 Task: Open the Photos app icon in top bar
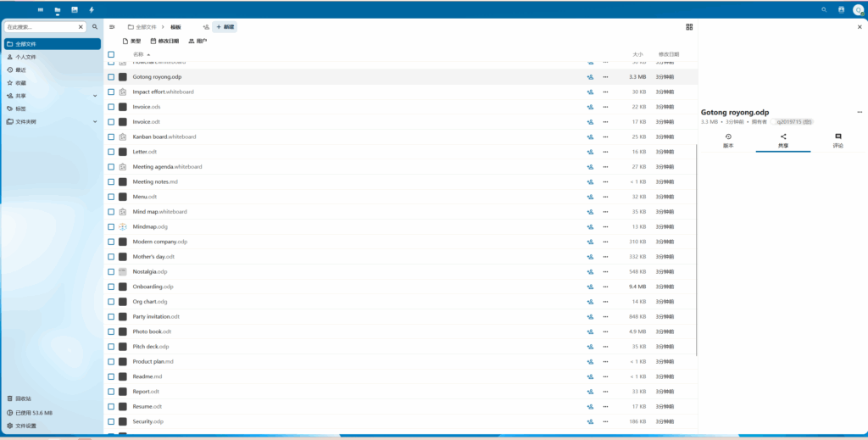coord(75,9)
